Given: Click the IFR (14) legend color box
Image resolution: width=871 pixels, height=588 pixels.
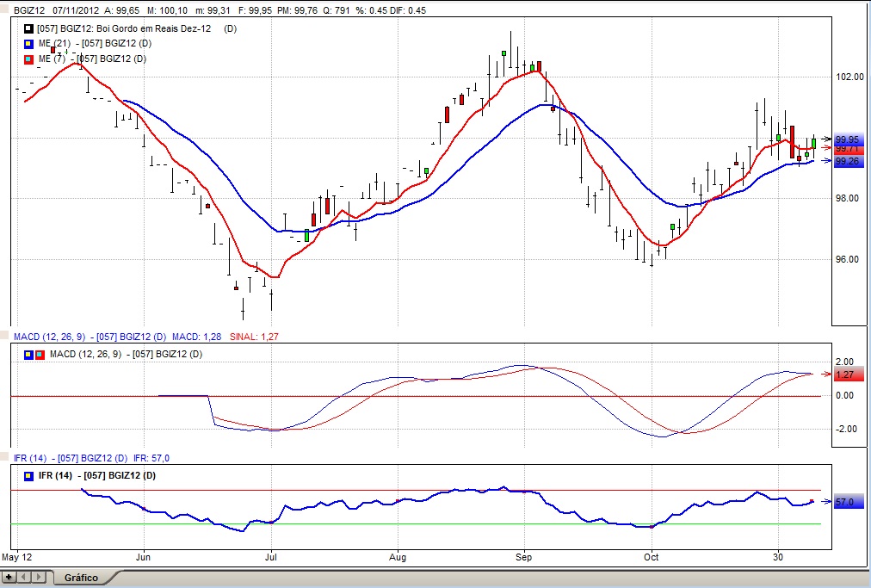Looking at the screenshot, I should 28,476.
